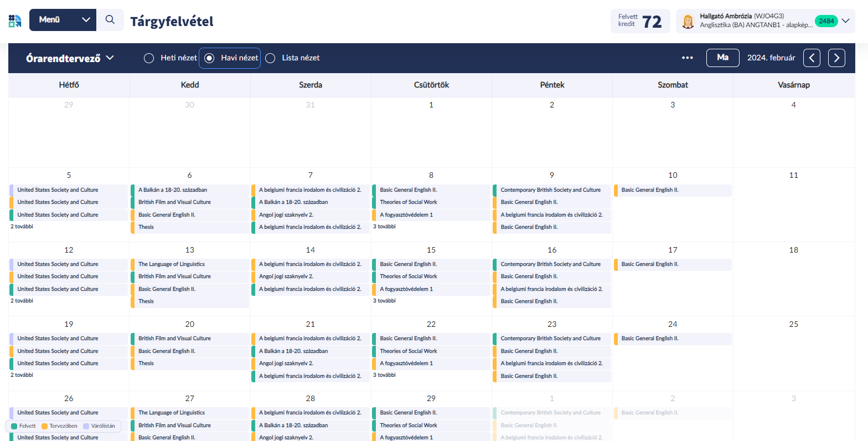Open the search magnifier icon
Image resolution: width=868 pixels, height=441 pixels.
(110, 20)
